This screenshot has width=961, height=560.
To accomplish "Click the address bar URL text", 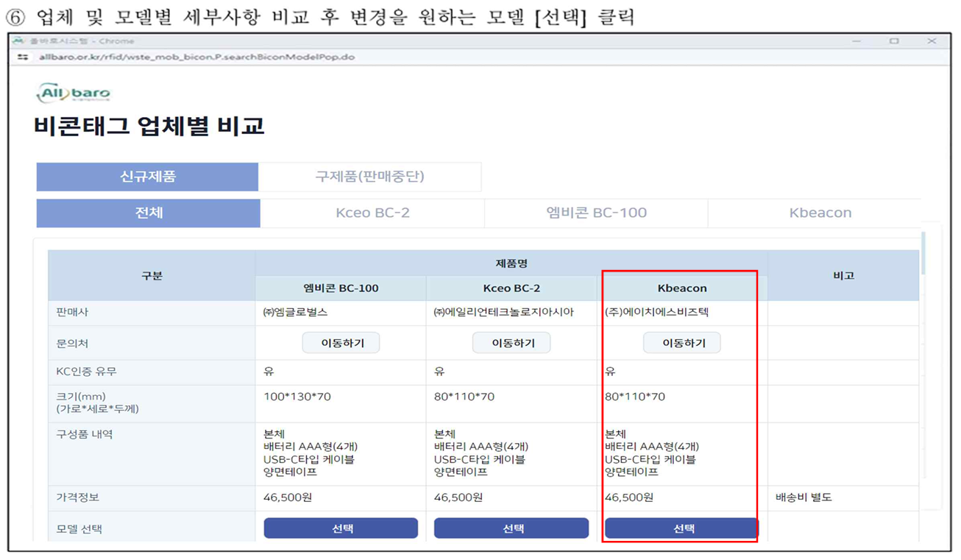I will (197, 57).
